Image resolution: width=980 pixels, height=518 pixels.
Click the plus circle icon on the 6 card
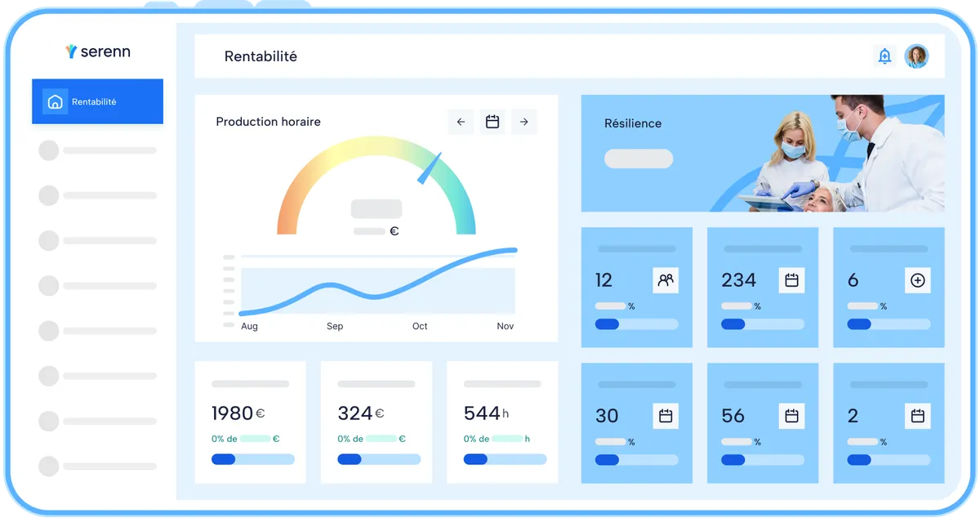[x=917, y=280]
